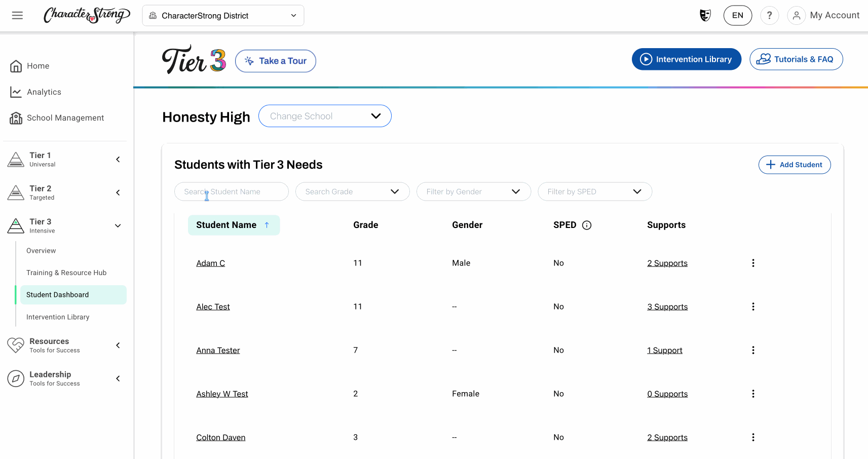The width and height of the screenshot is (868, 459).
Task: Switch language with EN button
Action: (x=738, y=15)
